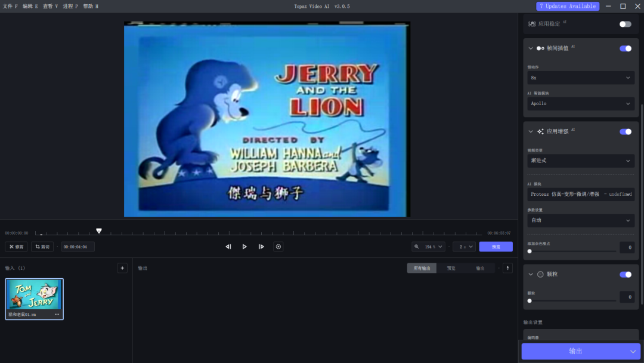Click the sort icon beside the output tabs

[x=507, y=268]
